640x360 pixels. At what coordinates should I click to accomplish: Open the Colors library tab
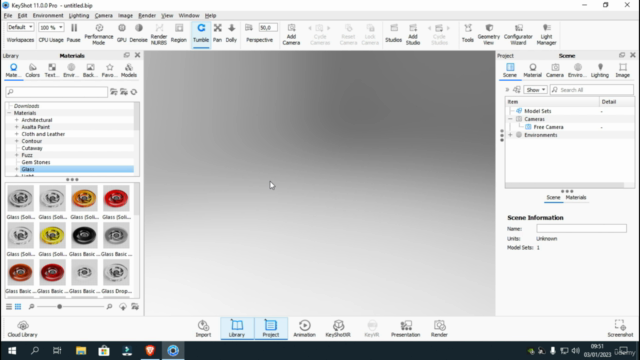32,70
